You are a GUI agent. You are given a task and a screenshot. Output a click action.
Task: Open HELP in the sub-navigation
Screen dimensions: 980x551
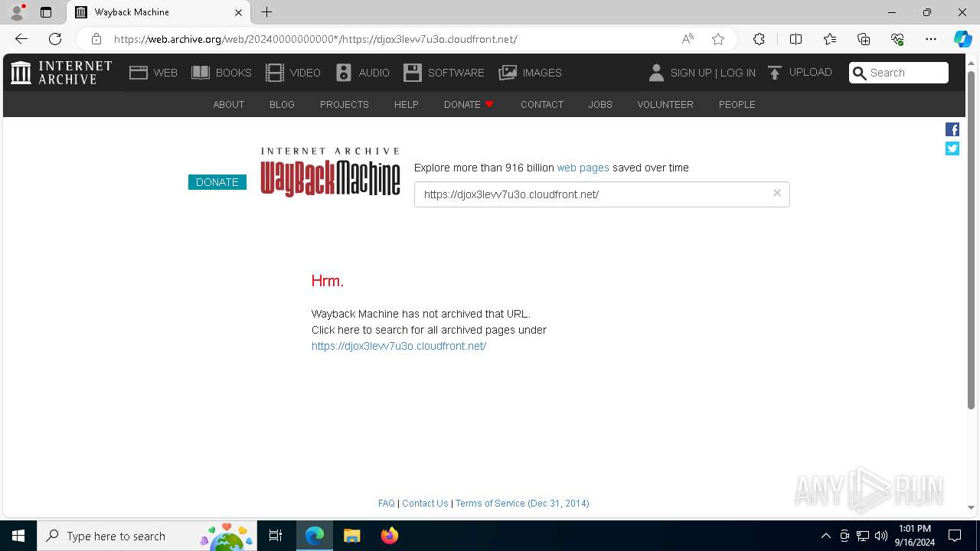click(x=407, y=105)
